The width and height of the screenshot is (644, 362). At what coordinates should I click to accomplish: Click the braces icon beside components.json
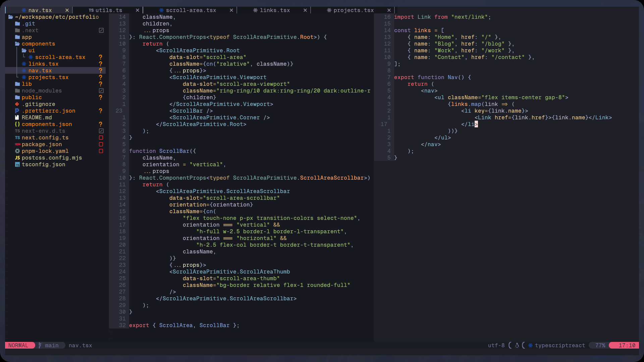click(17, 124)
